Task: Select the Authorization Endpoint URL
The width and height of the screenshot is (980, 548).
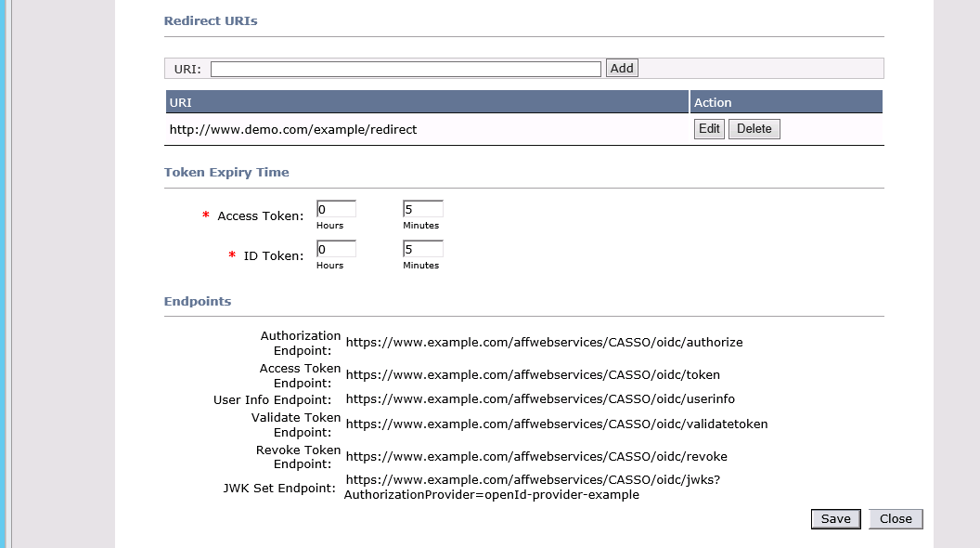Action: click(x=544, y=342)
